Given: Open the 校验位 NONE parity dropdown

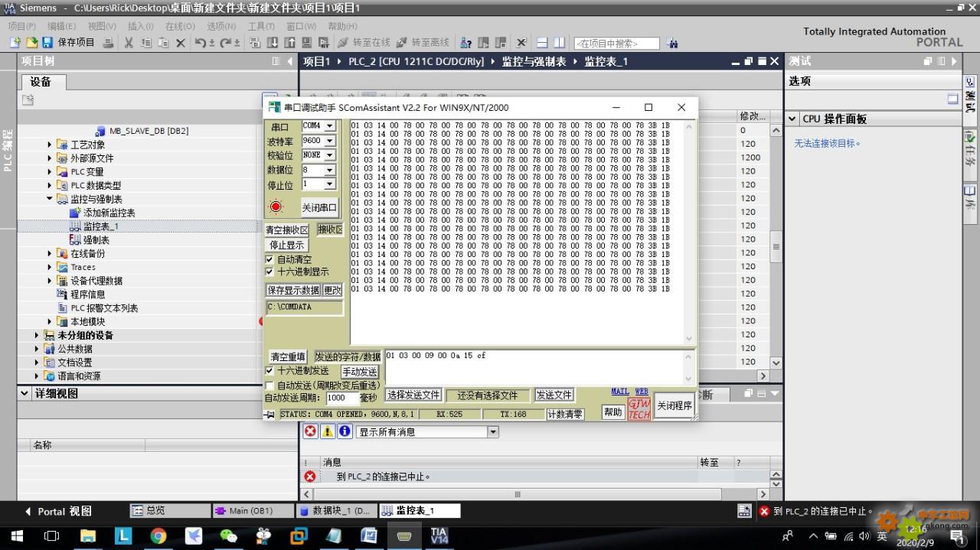Looking at the screenshot, I should click(x=330, y=155).
